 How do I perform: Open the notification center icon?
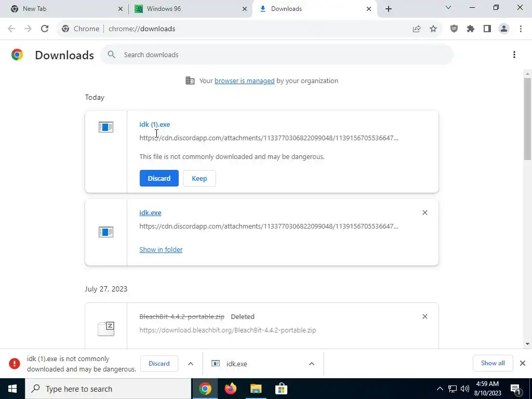click(x=516, y=389)
